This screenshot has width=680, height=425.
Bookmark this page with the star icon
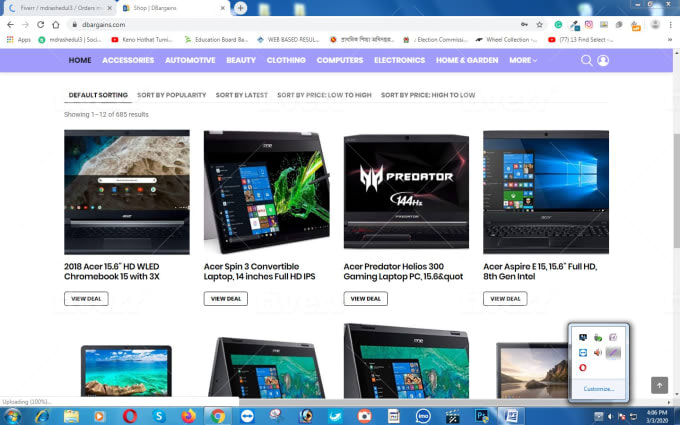point(539,25)
